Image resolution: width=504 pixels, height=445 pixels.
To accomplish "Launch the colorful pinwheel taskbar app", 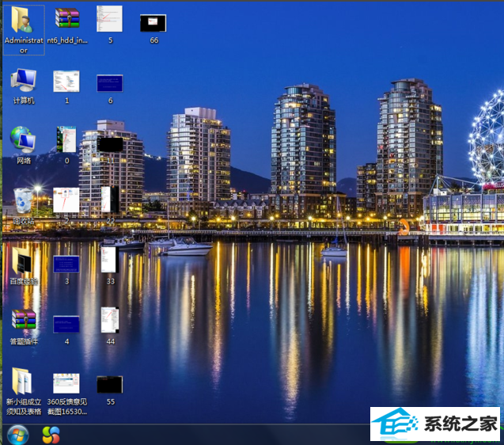I will (51, 435).
